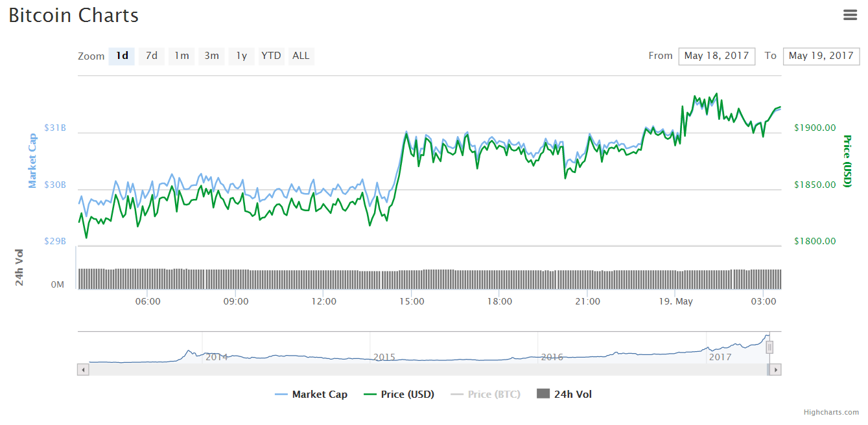Select the YTD zoom range
The height and width of the screenshot is (425, 868).
(x=270, y=56)
